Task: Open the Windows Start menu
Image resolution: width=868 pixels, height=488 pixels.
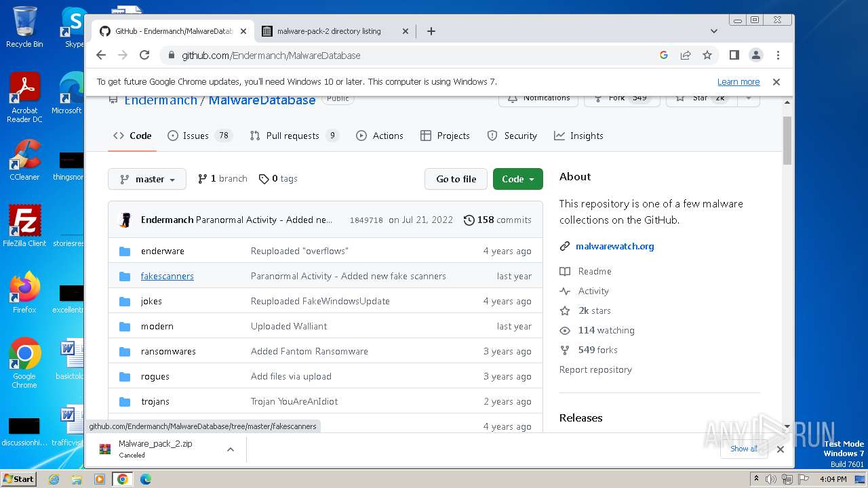Action: [x=19, y=479]
